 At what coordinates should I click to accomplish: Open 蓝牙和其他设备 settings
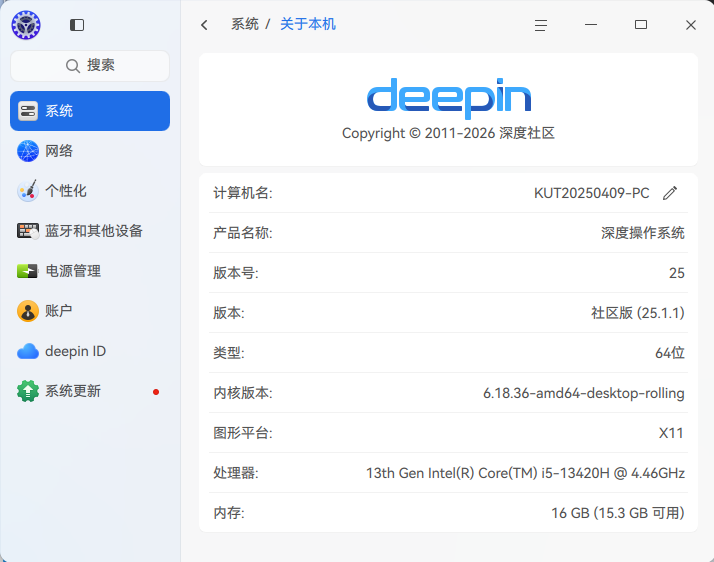pos(90,231)
